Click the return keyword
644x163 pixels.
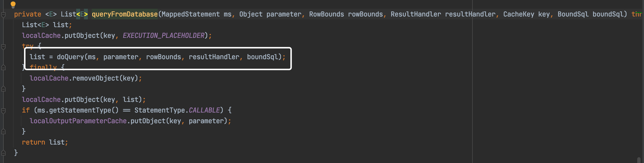[33, 142]
